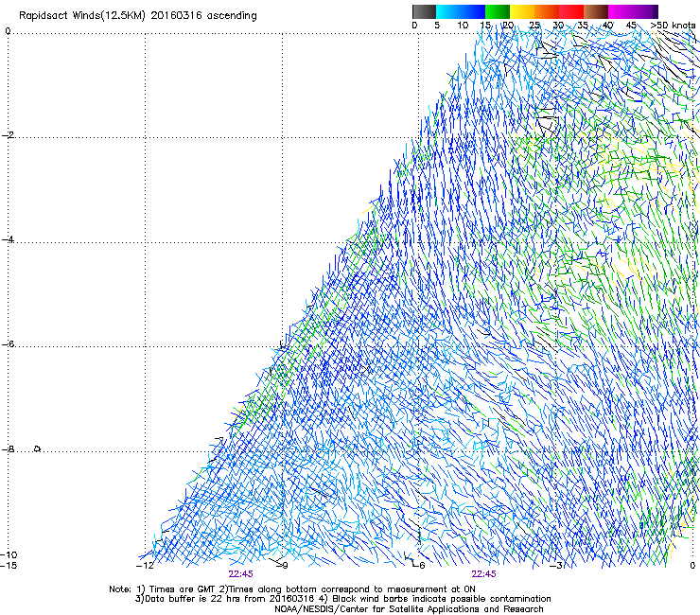Image resolution: width=700 pixels, height=615 pixels.
Task: Click the yellow 20-25 knots legend color
Action: click(x=522, y=11)
